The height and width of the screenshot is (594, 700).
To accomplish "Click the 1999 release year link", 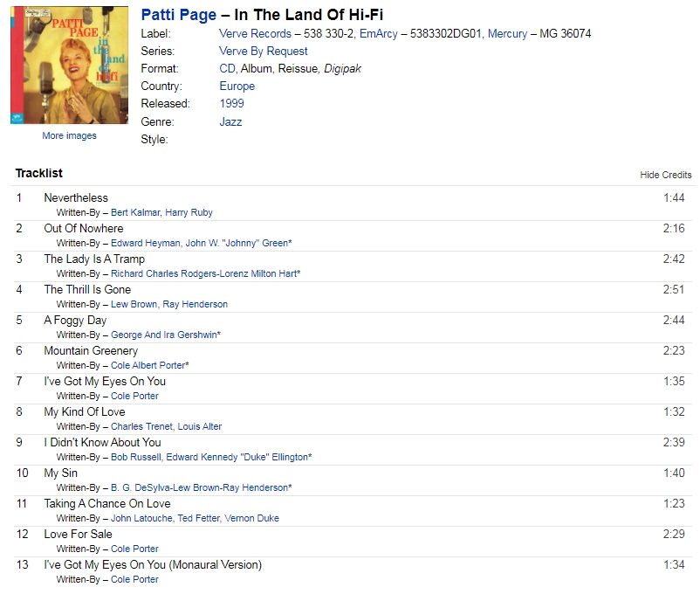I will [x=231, y=103].
